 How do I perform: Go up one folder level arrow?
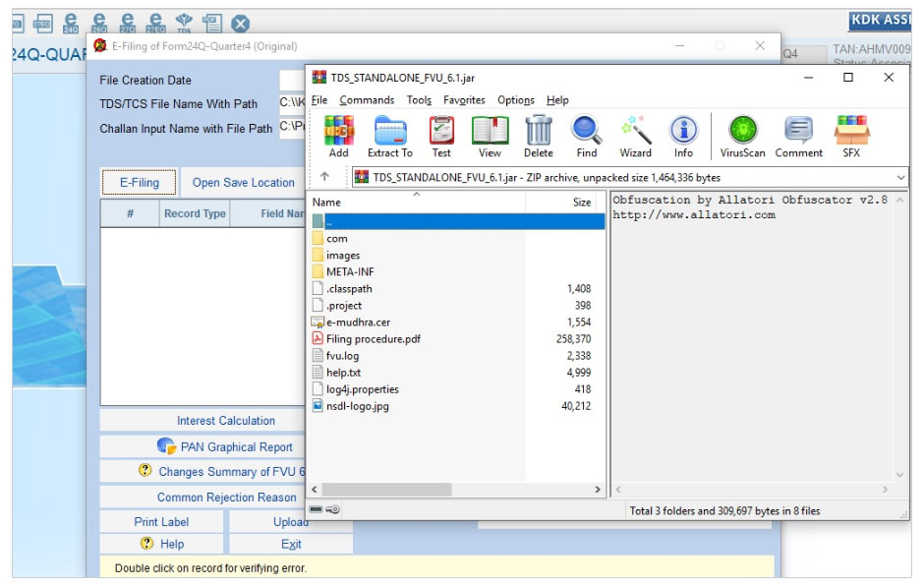click(x=324, y=176)
